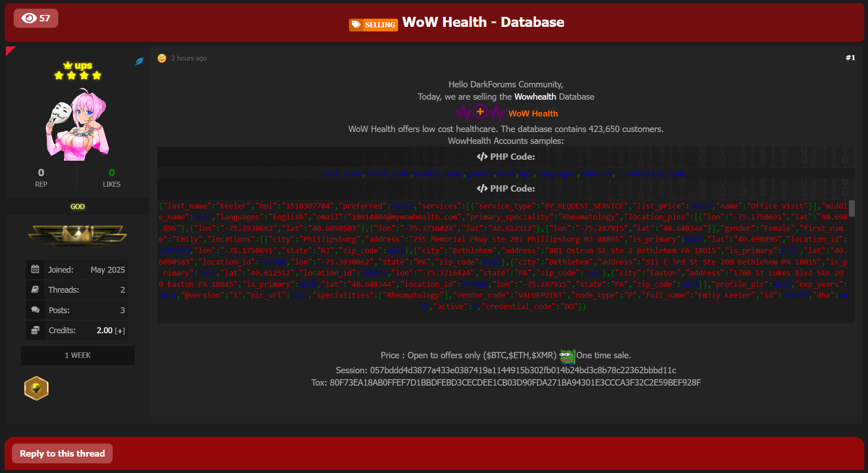
Task: Click the bold Wowhealth word in intro
Action: (535, 97)
